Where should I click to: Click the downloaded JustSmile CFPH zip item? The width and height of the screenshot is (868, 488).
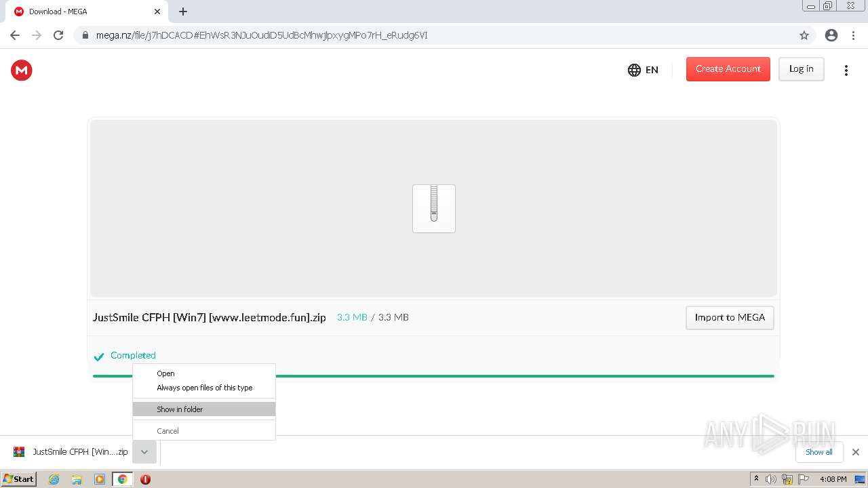pos(71,452)
